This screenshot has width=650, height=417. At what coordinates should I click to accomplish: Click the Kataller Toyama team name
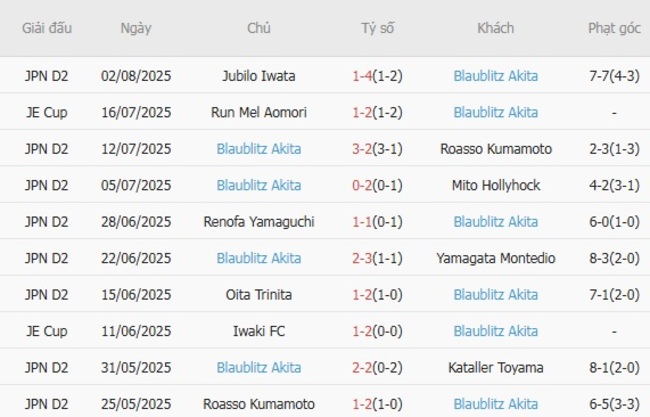[495, 368]
